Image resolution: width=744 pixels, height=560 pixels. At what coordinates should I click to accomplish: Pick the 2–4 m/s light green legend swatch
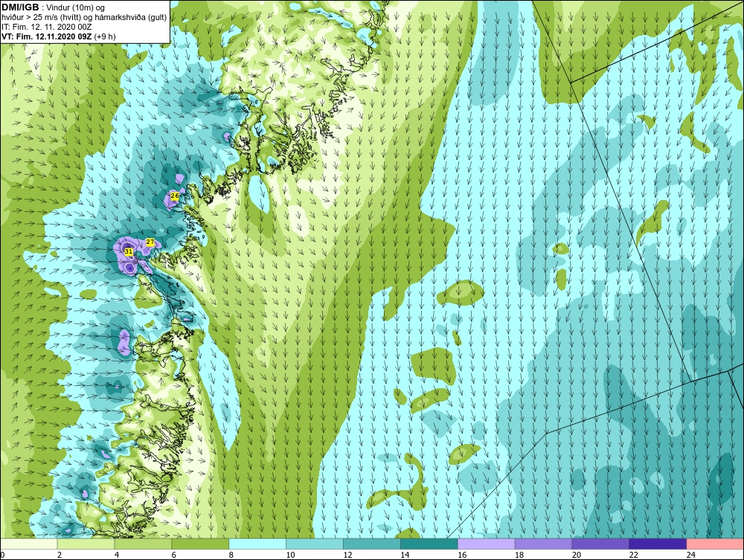[86, 544]
